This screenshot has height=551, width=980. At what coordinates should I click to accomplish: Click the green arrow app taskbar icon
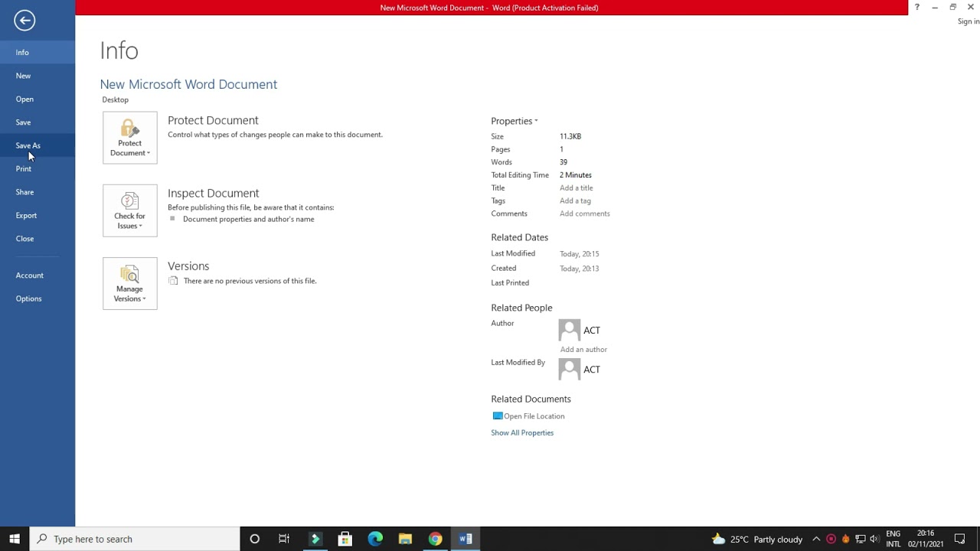(315, 539)
